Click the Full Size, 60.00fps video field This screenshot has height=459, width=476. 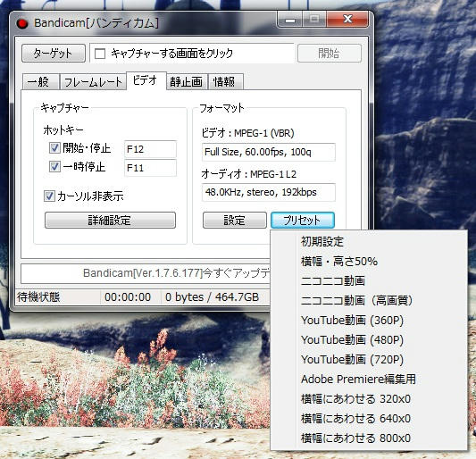coord(269,152)
